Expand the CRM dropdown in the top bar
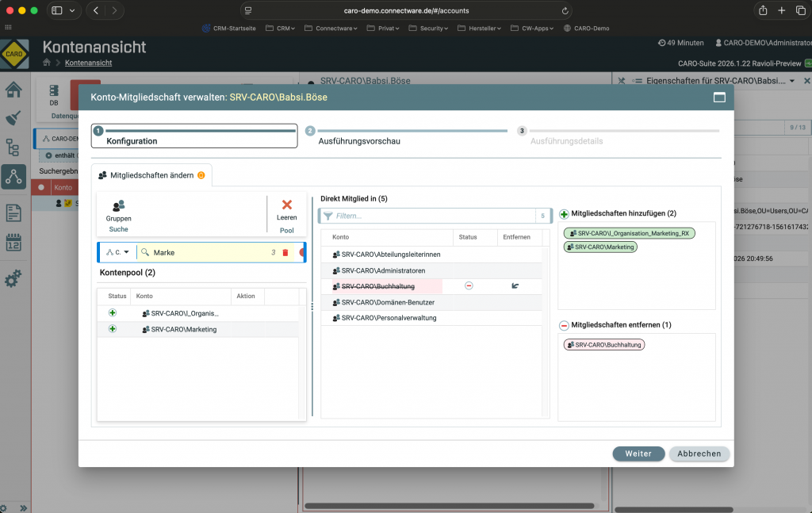 (282, 28)
